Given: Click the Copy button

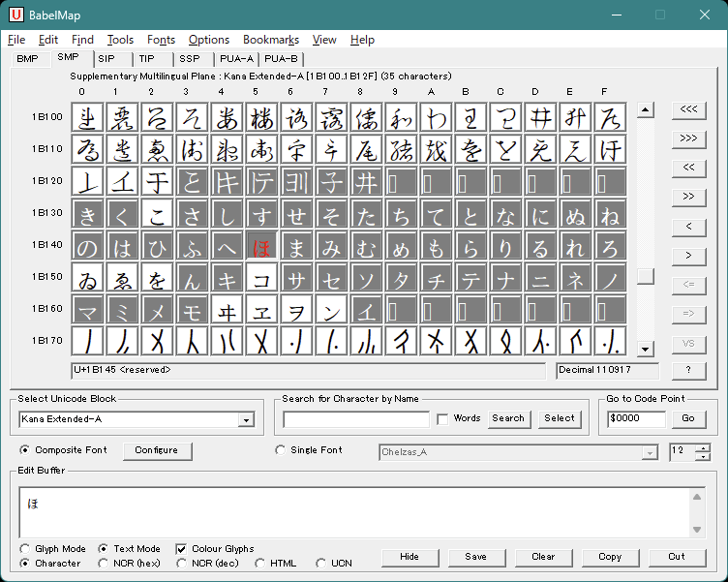Looking at the screenshot, I should point(610,557).
